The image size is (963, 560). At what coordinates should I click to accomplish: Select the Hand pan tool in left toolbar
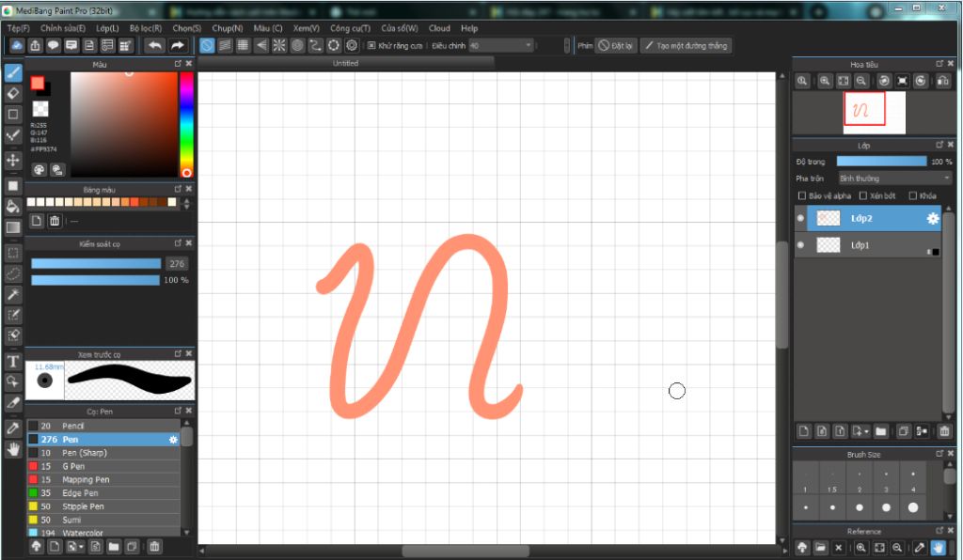coord(13,449)
